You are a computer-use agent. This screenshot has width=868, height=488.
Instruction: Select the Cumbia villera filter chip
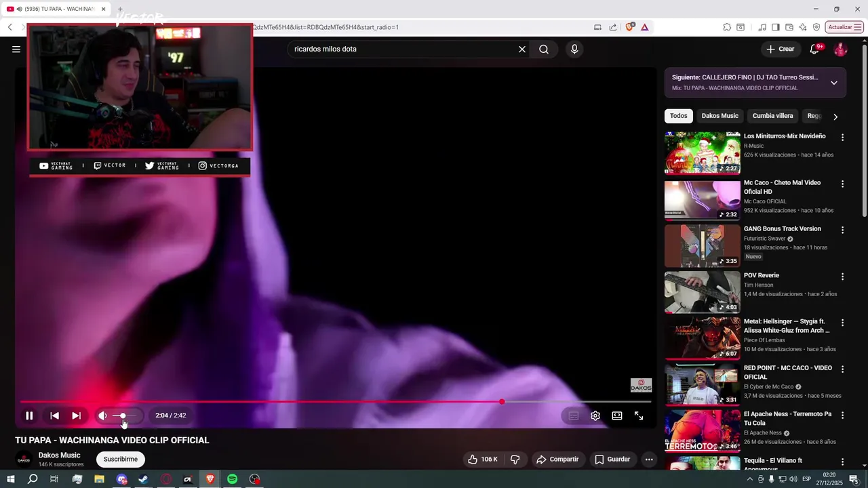(x=772, y=116)
